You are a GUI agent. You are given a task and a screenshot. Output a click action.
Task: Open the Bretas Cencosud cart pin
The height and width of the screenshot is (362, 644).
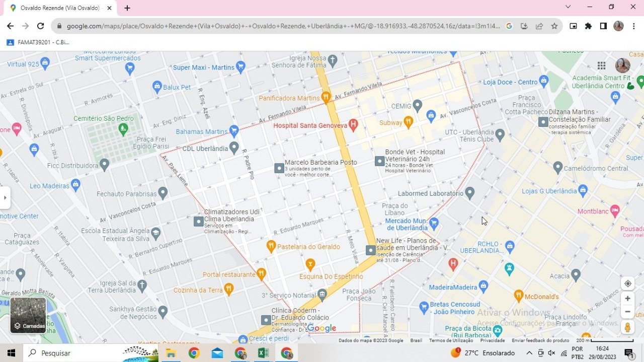coord(424,306)
